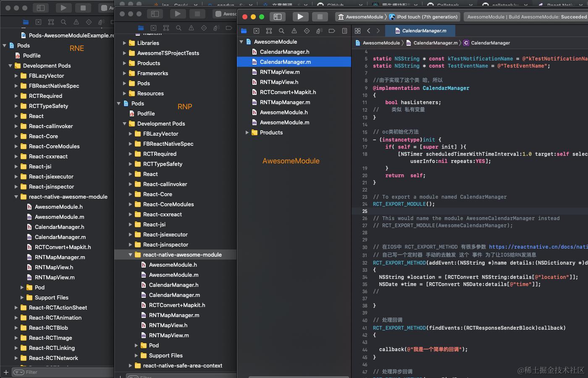Select RNTMapManager.m in AwesomeModule navigator

[285, 102]
